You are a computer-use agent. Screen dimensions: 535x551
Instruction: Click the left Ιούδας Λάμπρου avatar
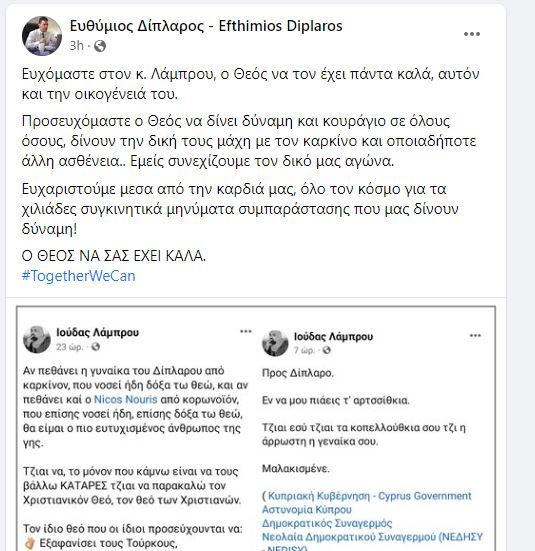(37, 339)
